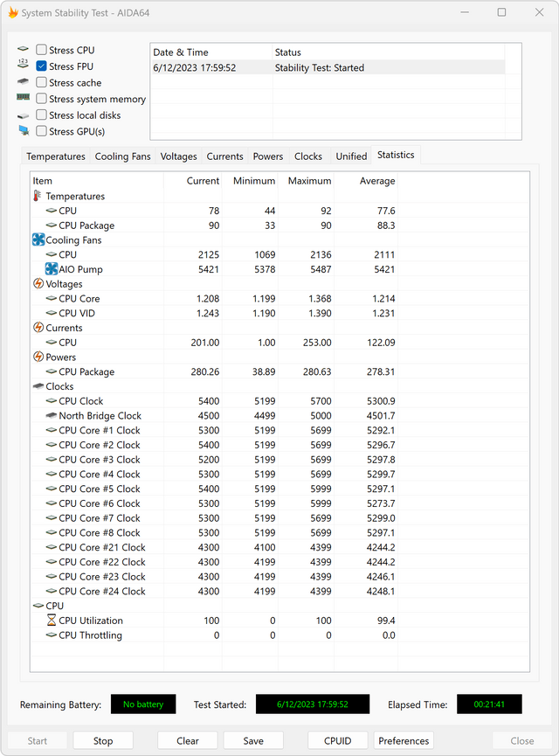Image resolution: width=559 pixels, height=756 pixels.
Task: Switch to the Clocks tab
Action: pos(308,156)
